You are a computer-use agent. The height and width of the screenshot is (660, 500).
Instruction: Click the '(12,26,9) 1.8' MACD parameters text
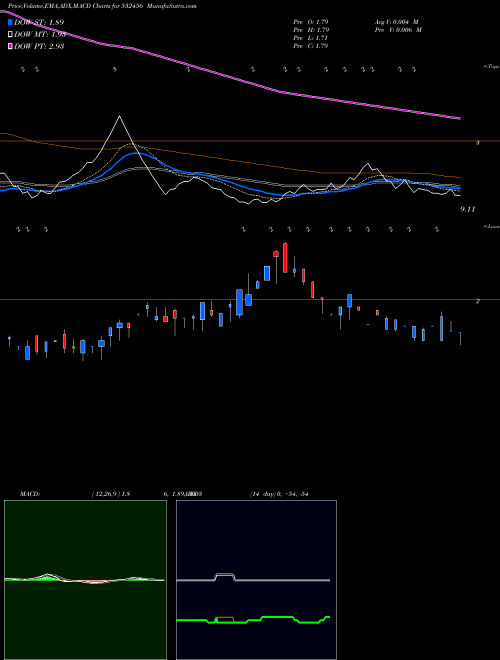(x=111, y=494)
